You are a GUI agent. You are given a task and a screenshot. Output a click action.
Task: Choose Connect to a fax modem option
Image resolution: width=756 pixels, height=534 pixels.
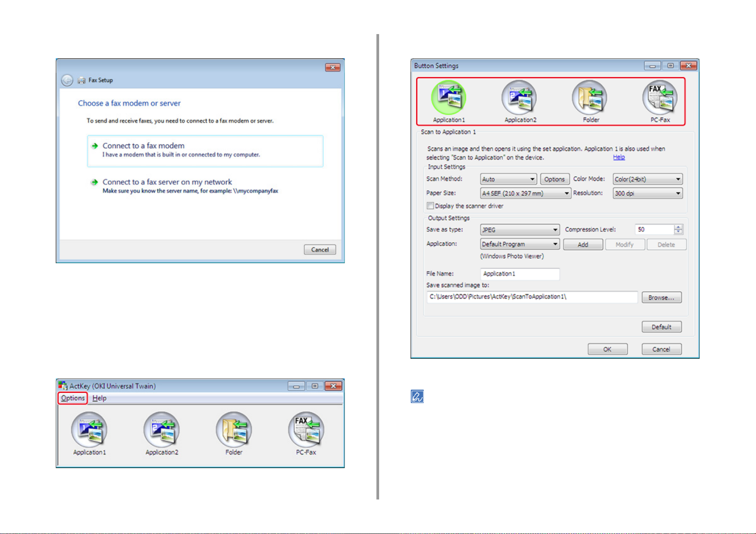click(205, 151)
